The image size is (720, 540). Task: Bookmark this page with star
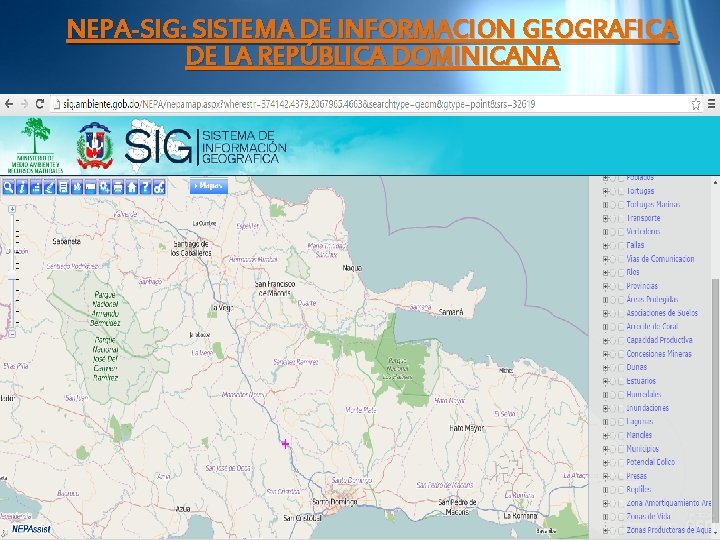click(x=696, y=104)
